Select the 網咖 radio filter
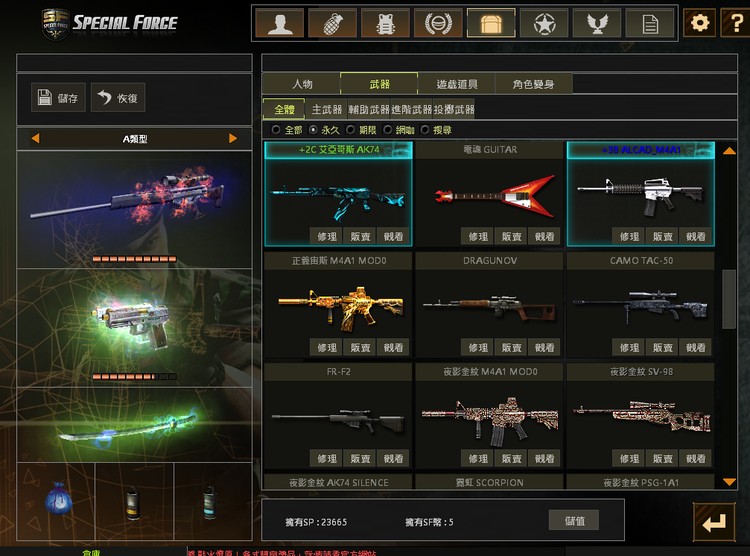Image resolution: width=750 pixels, height=556 pixels. point(388,130)
